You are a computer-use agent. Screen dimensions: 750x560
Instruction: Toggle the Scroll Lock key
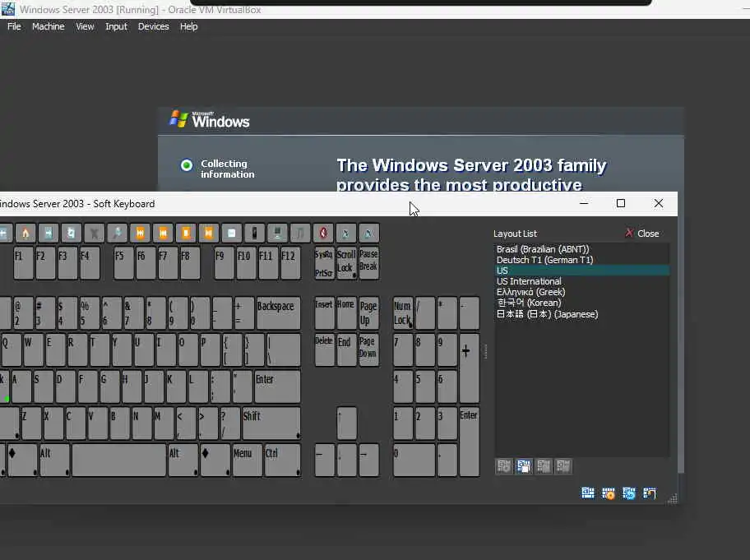(346, 262)
